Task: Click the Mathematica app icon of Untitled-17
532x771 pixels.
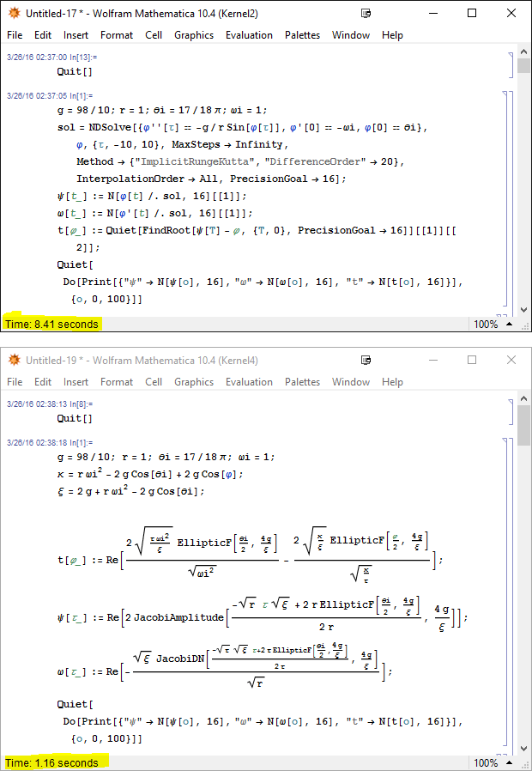Action: (x=14, y=13)
